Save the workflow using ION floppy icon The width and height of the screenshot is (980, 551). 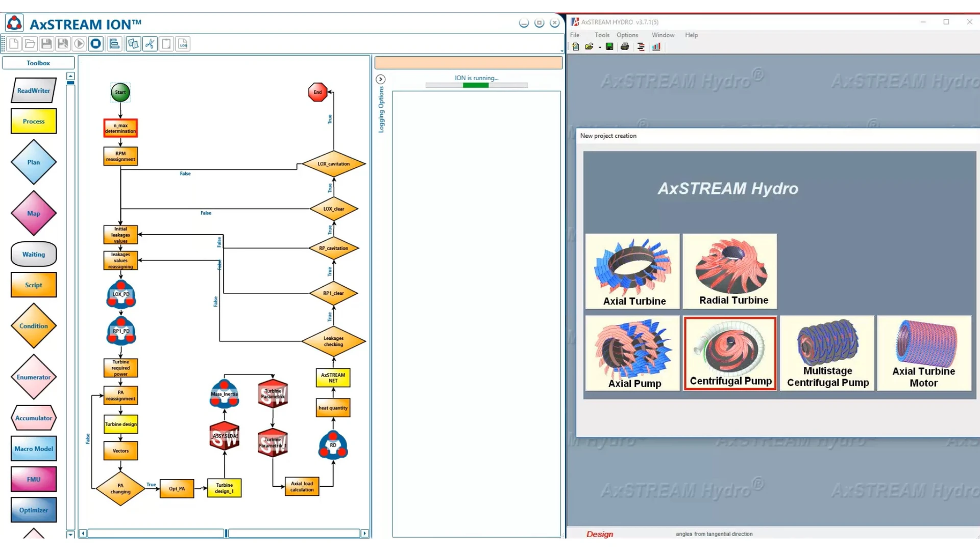tap(46, 44)
